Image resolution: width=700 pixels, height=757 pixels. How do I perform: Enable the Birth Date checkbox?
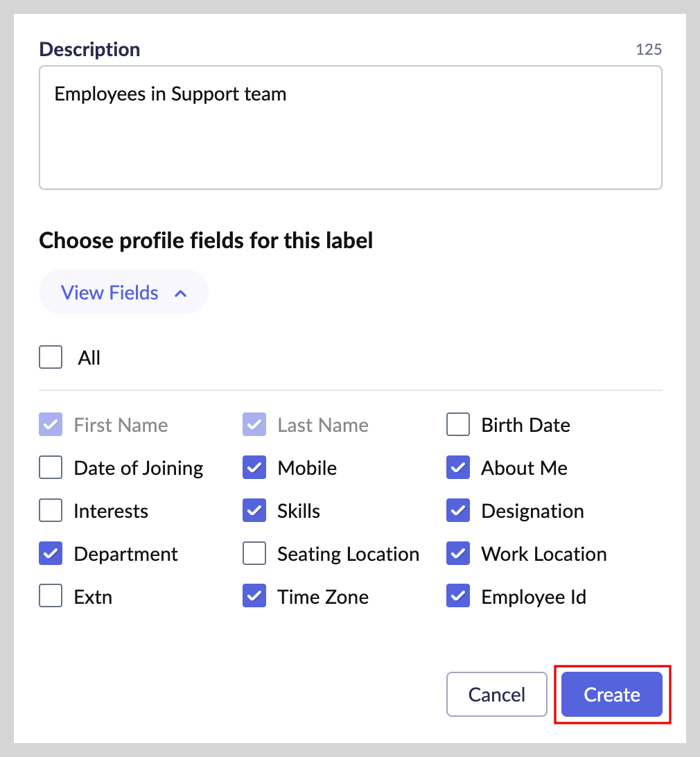coord(458,425)
